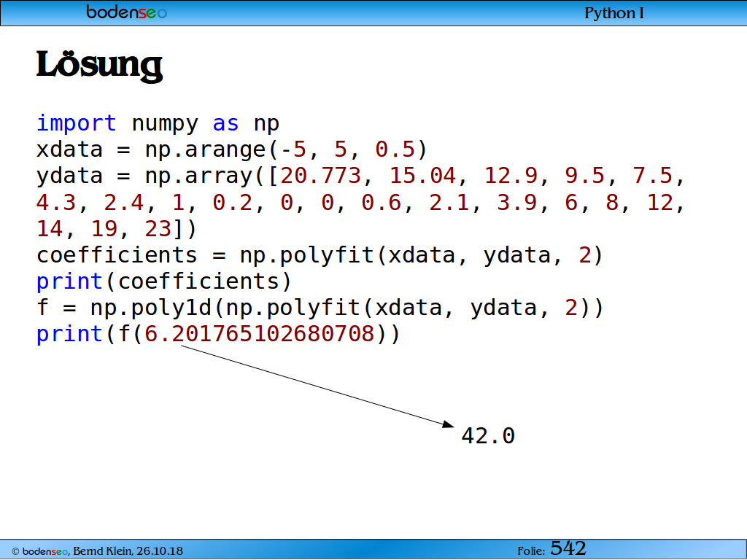
Task: Click the bodenseo logo in header
Action: pos(126,12)
